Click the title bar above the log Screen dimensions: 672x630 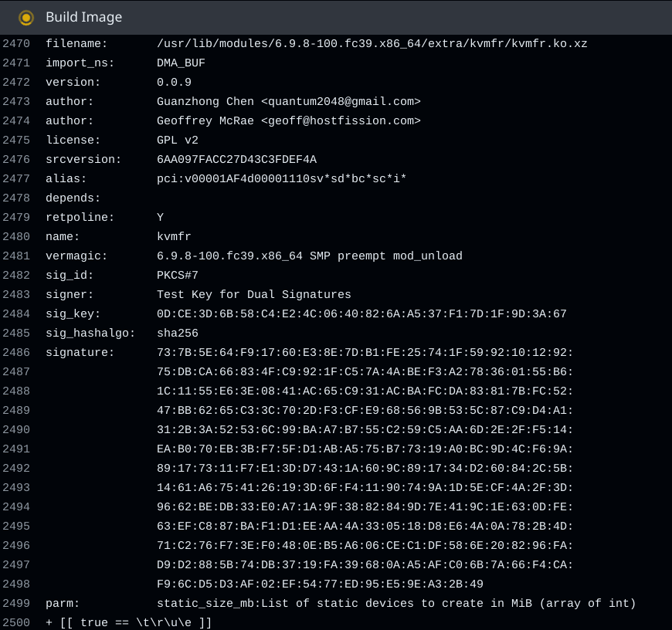pyautogui.click(x=336, y=17)
